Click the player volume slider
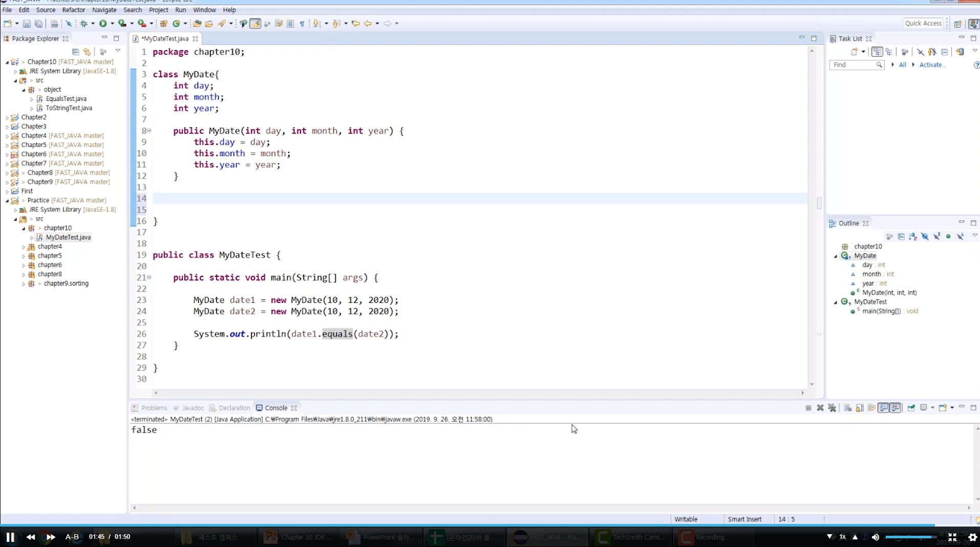This screenshot has height=547, width=980. coord(911,537)
